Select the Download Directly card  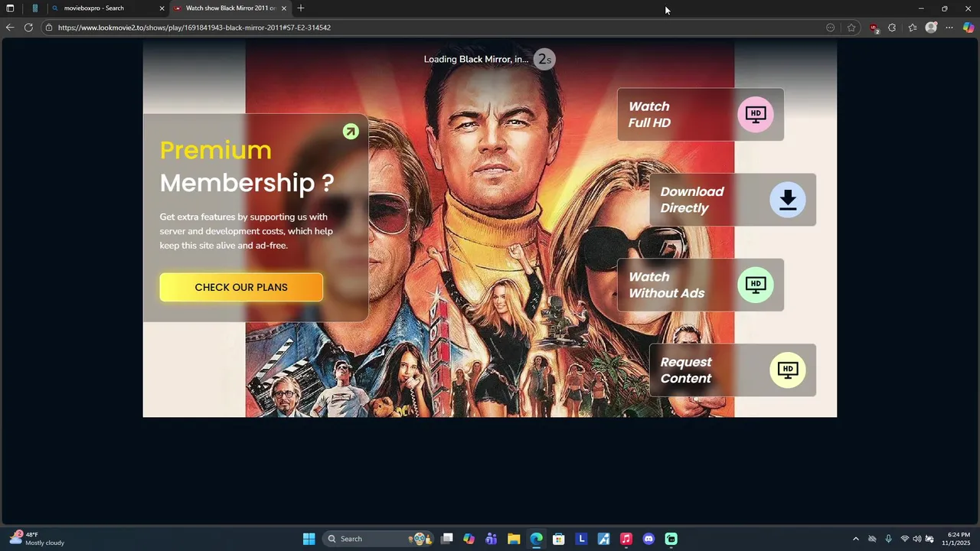[733, 200]
